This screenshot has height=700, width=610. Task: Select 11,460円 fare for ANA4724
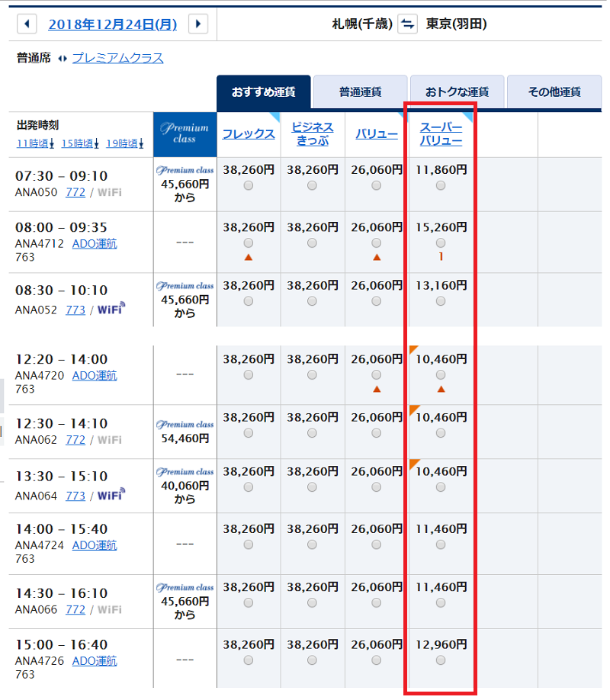[441, 544]
